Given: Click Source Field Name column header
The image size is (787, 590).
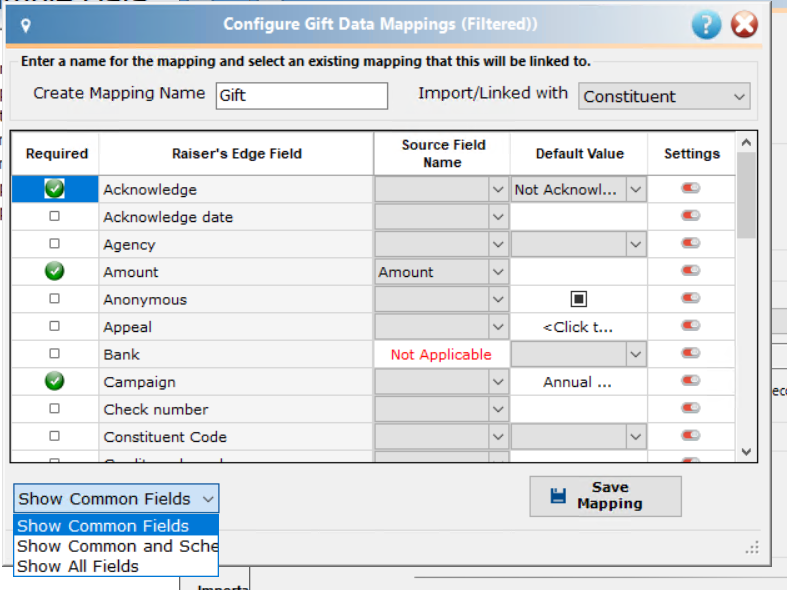Looking at the screenshot, I should 442,154.
